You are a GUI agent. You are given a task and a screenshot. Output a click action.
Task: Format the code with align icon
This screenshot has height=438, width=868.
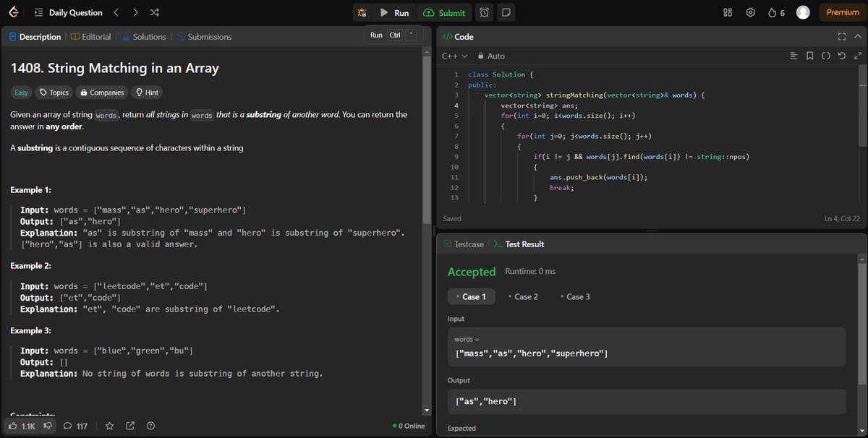click(x=794, y=56)
